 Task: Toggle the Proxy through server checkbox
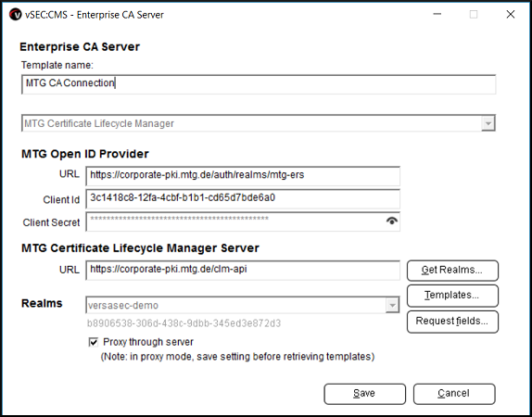coord(94,342)
